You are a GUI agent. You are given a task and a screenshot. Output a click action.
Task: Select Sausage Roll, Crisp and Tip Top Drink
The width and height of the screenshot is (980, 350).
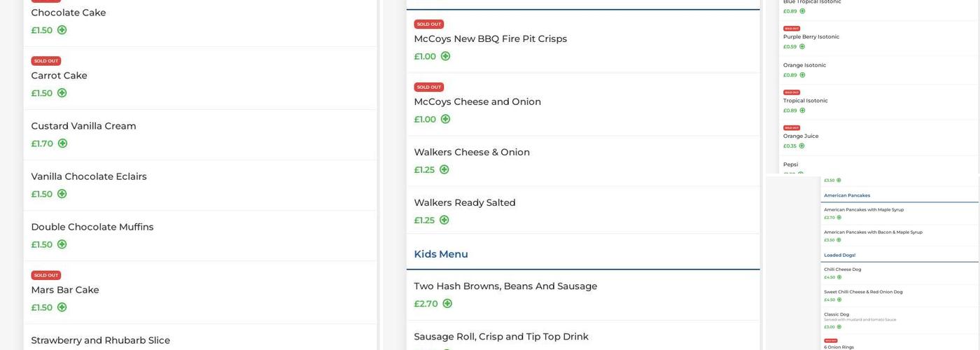(x=500, y=337)
